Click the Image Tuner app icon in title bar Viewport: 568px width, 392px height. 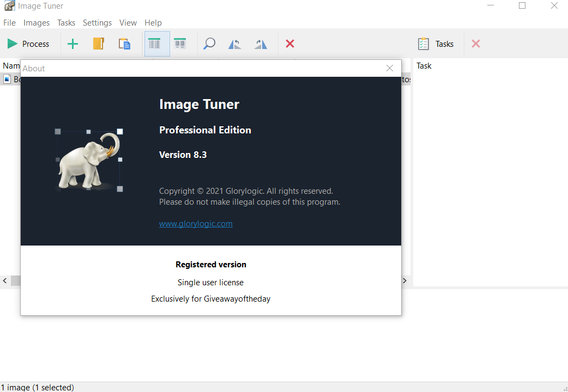tap(9, 6)
